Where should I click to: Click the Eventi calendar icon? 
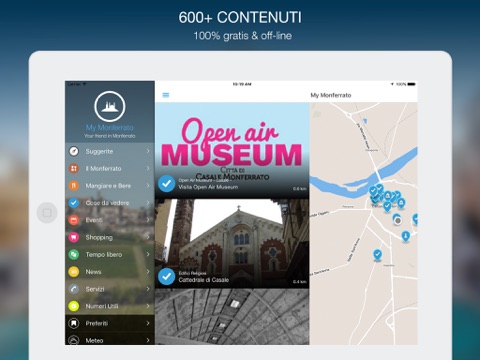[x=74, y=220]
